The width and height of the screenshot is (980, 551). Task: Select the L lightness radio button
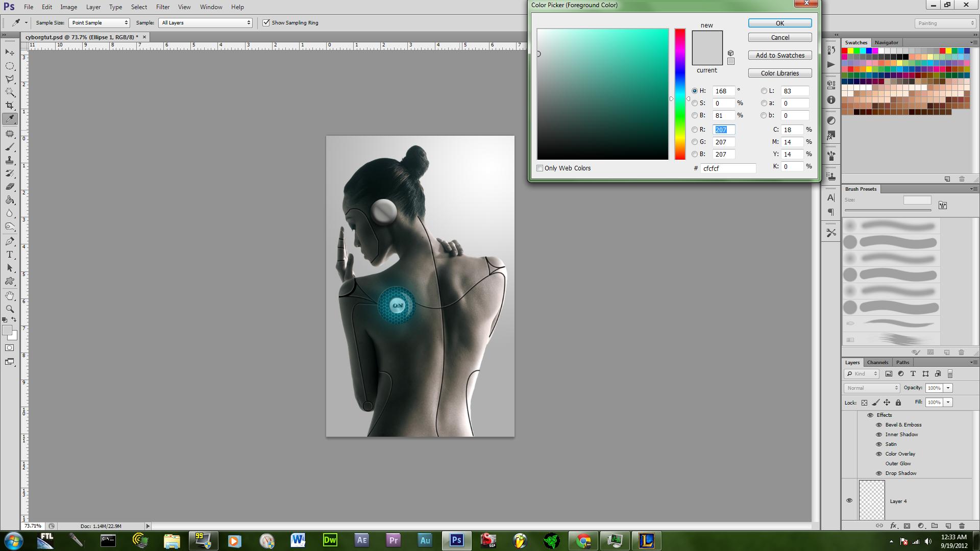(764, 91)
